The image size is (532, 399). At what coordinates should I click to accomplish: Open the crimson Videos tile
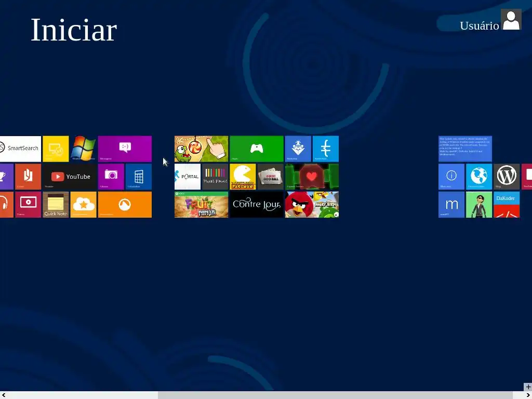28,205
